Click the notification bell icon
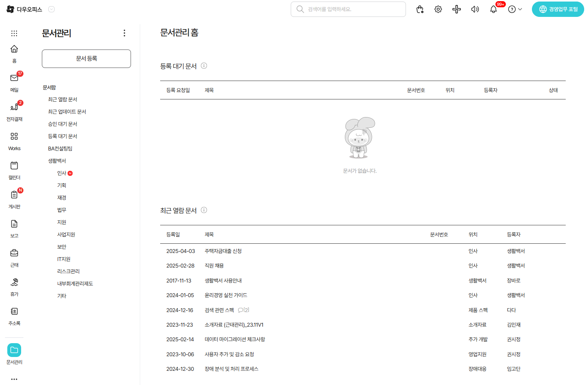Screen dimensions: 588x385 (x=494, y=9)
